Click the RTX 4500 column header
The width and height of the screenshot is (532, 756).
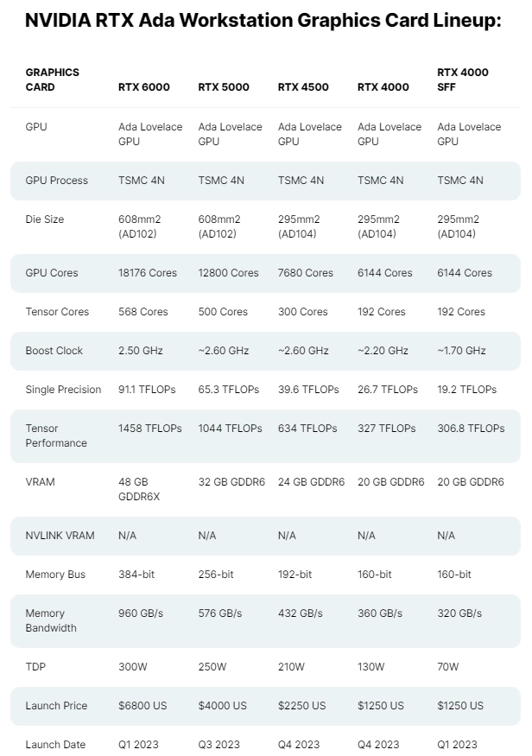coord(303,87)
